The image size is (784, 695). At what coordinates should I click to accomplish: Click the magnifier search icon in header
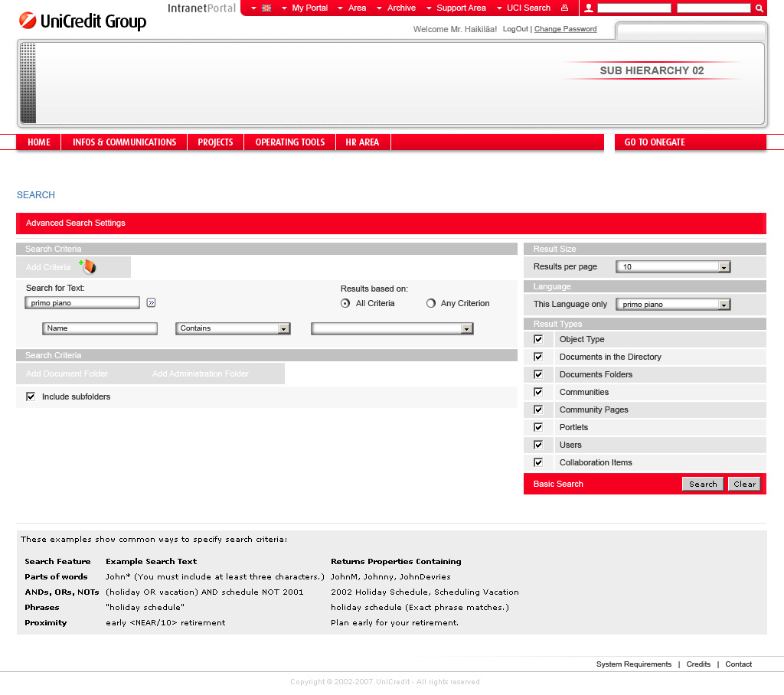tap(759, 8)
